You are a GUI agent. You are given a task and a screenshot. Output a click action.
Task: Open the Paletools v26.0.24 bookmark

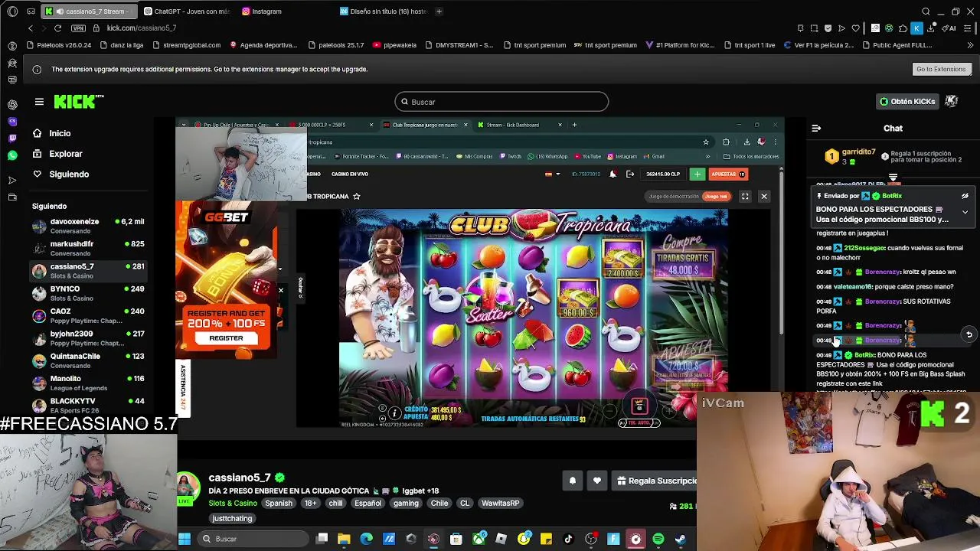click(58, 45)
